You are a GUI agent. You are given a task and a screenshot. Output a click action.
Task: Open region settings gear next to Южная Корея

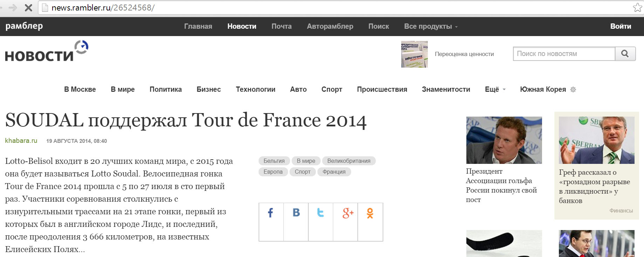[x=573, y=90]
